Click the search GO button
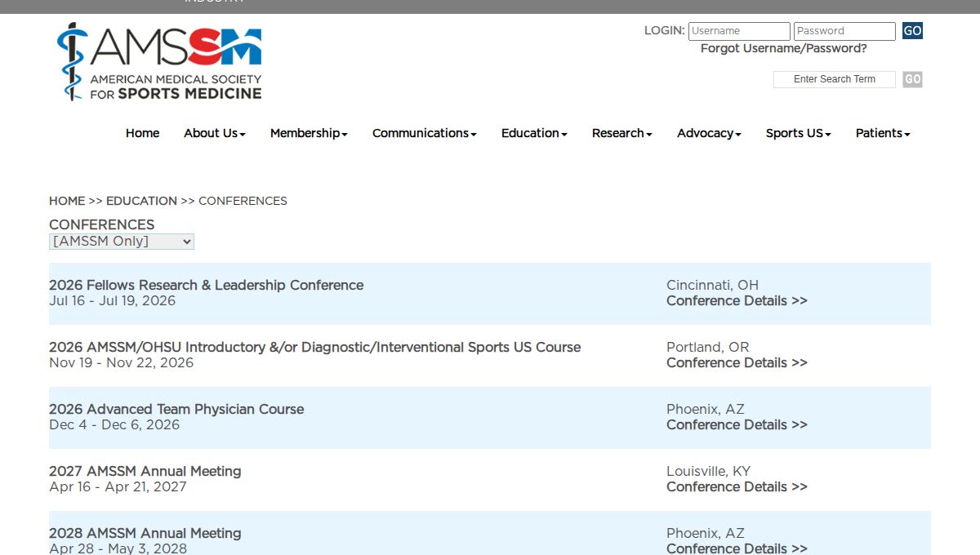 [x=912, y=79]
